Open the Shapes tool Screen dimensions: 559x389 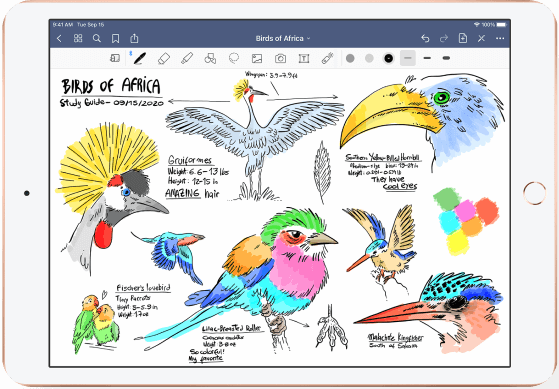pyautogui.click(x=210, y=58)
